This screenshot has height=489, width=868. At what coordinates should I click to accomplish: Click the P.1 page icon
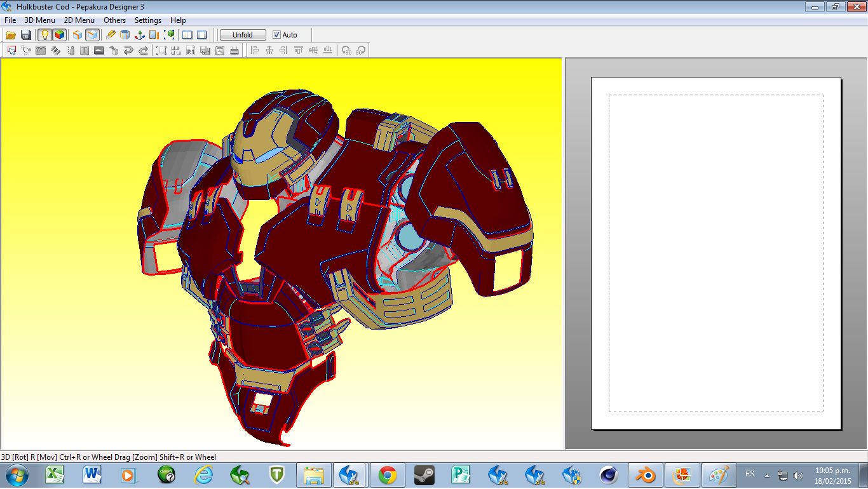coord(191,50)
